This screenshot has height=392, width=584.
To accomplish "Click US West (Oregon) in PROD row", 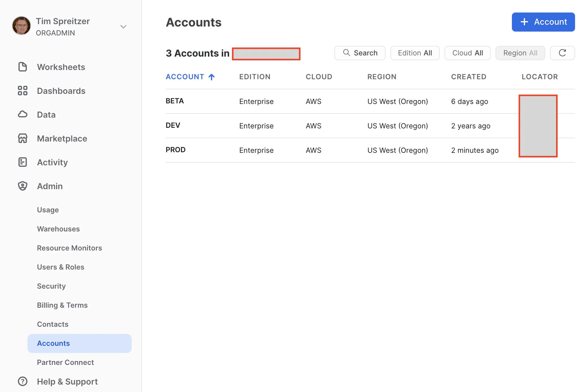I will [397, 150].
